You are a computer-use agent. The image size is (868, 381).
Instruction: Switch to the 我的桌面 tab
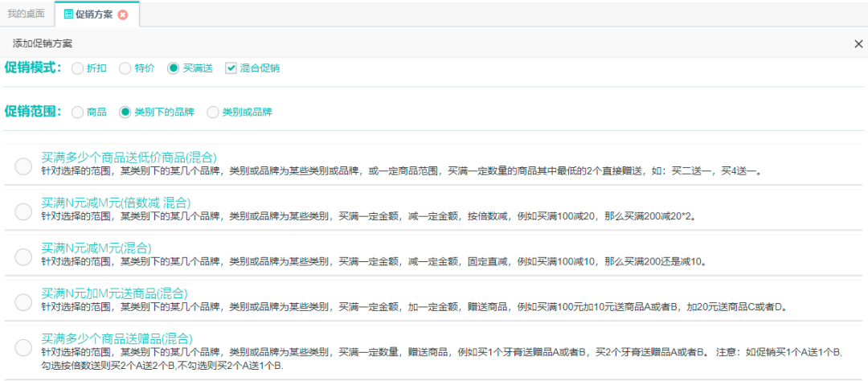[x=25, y=14]
